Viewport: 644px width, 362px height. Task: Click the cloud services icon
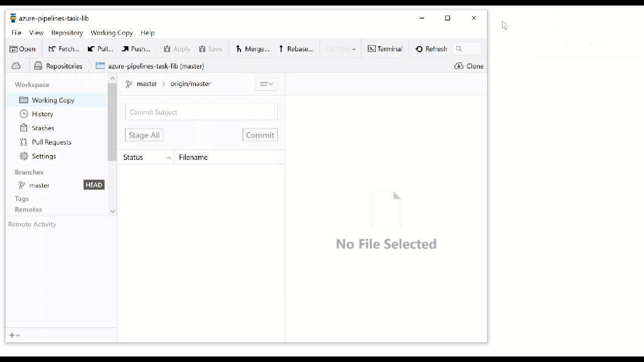coord(16,66)
